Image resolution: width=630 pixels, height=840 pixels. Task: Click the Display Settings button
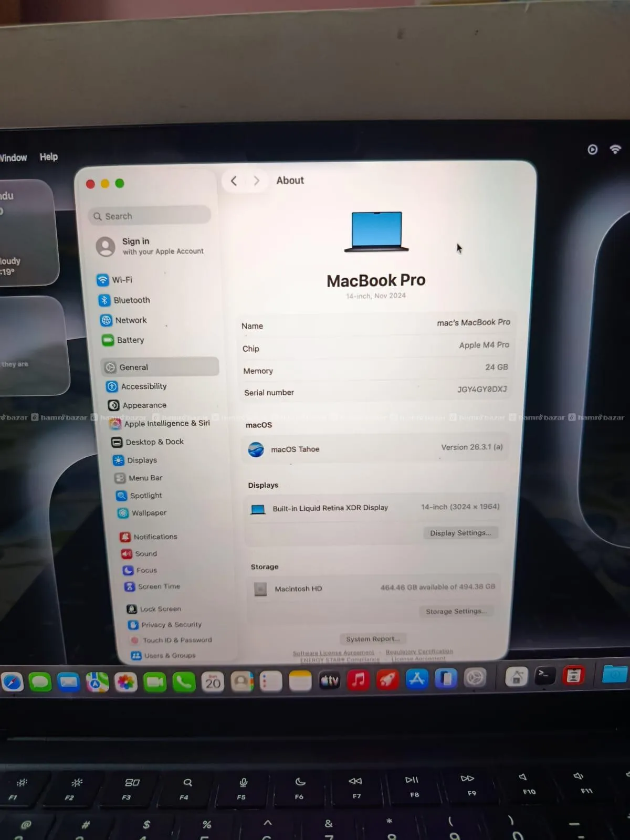(460, 533)
